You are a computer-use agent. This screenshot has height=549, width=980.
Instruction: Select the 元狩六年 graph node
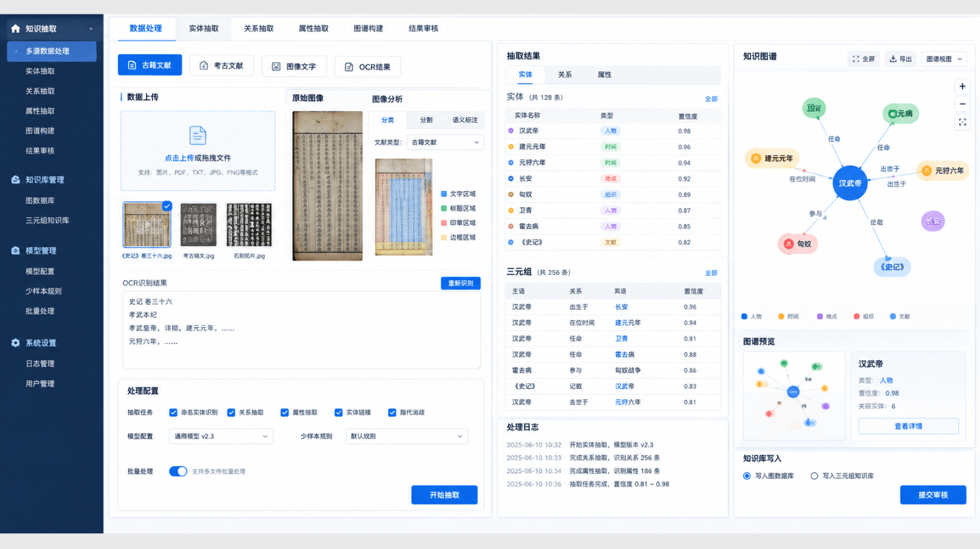[943, 171]
